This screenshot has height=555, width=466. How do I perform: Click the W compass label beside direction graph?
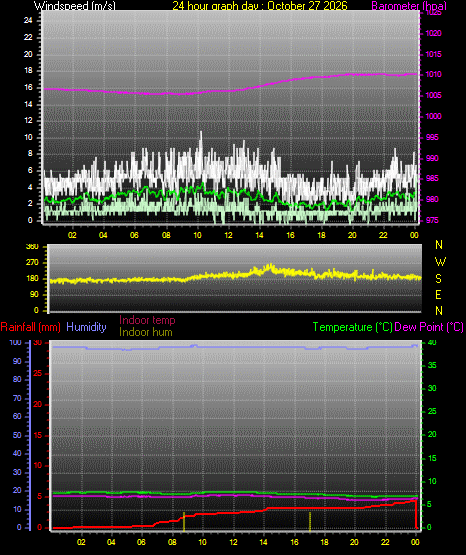(x=440, y=262)
